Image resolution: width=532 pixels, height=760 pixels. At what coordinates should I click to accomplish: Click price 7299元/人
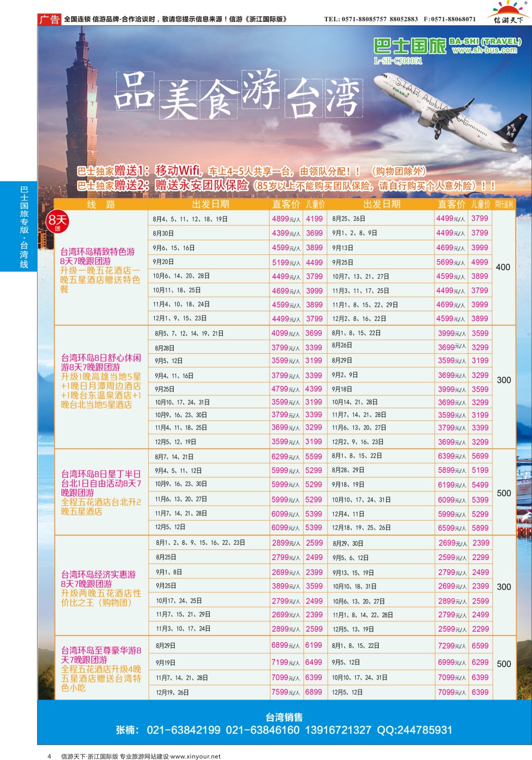pyautogui.click(x=452, y=646)
